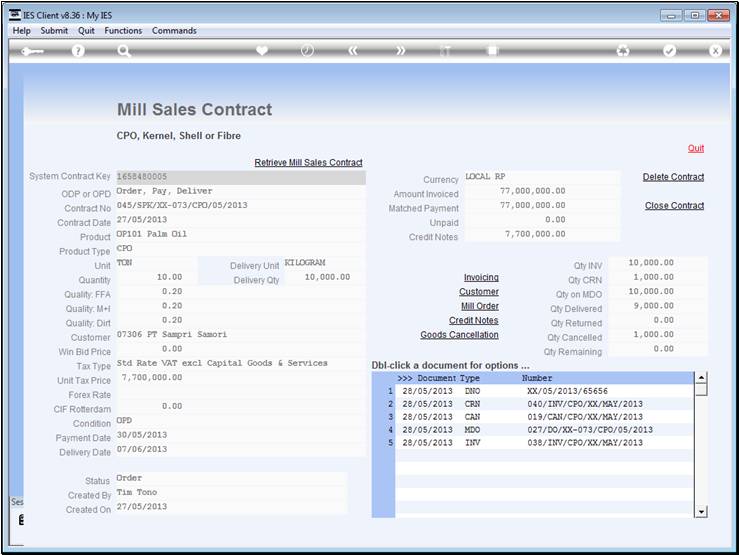This screenshot has height=555, width=739.
Task: Click the Payment Date field 30/05/2013
Action: [241, 435]
